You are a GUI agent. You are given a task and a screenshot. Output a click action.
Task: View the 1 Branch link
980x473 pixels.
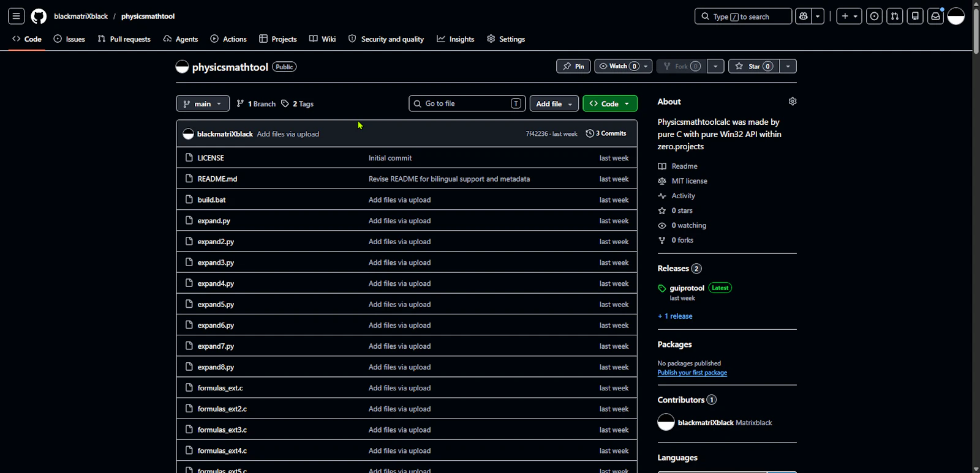coord(256,104)
